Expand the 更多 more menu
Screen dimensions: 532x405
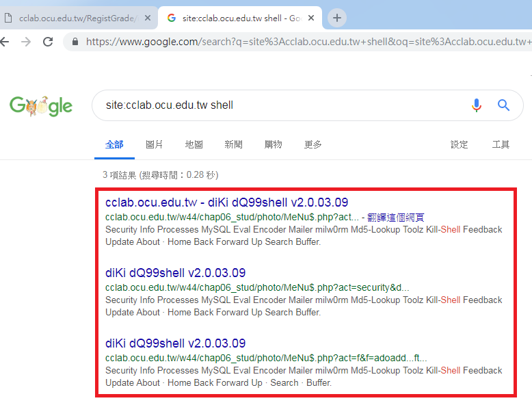pyautogui.click(x=312, y=144)
